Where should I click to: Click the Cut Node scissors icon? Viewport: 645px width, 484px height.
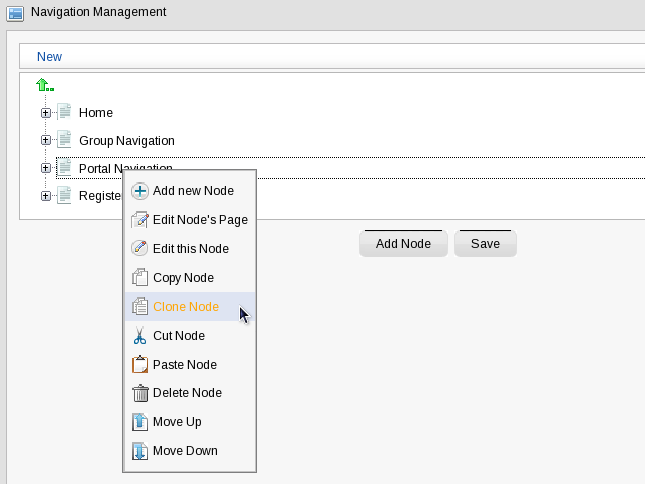point(140,336)
